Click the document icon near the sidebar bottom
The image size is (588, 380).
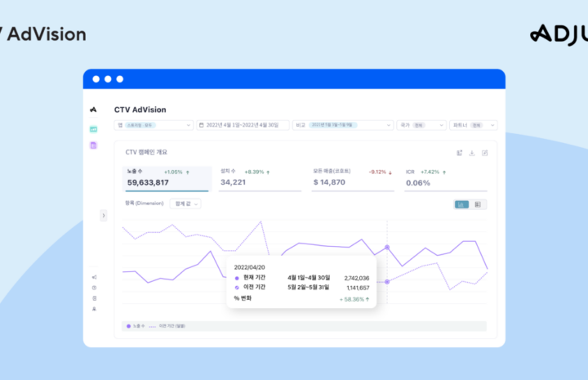[x=94, y=298]
